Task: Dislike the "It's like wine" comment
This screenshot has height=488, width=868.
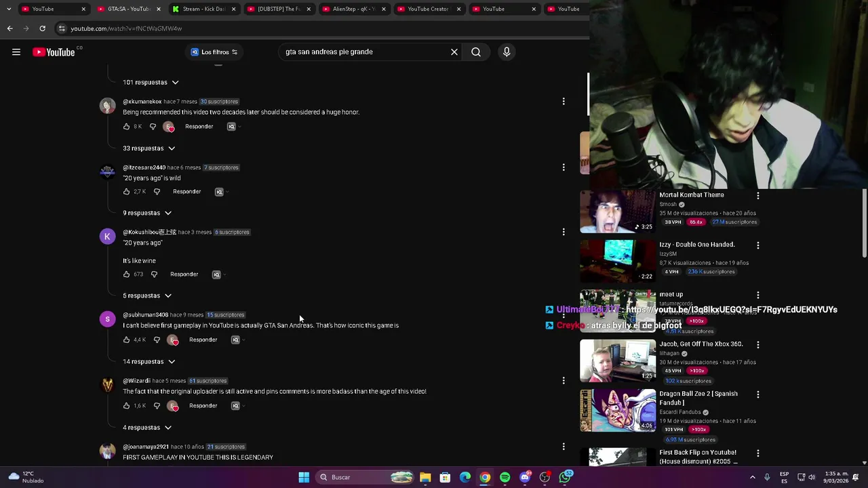Action: click(x=154, y=274)
